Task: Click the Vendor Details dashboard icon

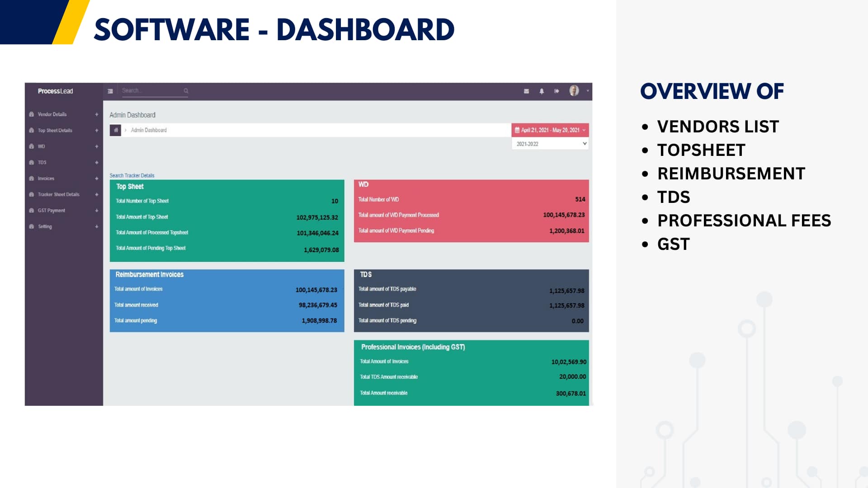Action: [x=32, y=114]
